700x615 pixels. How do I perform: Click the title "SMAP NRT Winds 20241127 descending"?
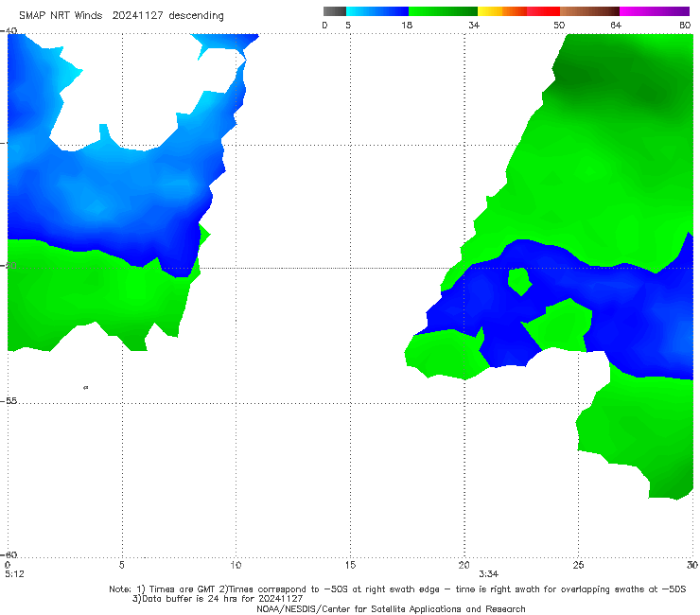pos(121,16)
